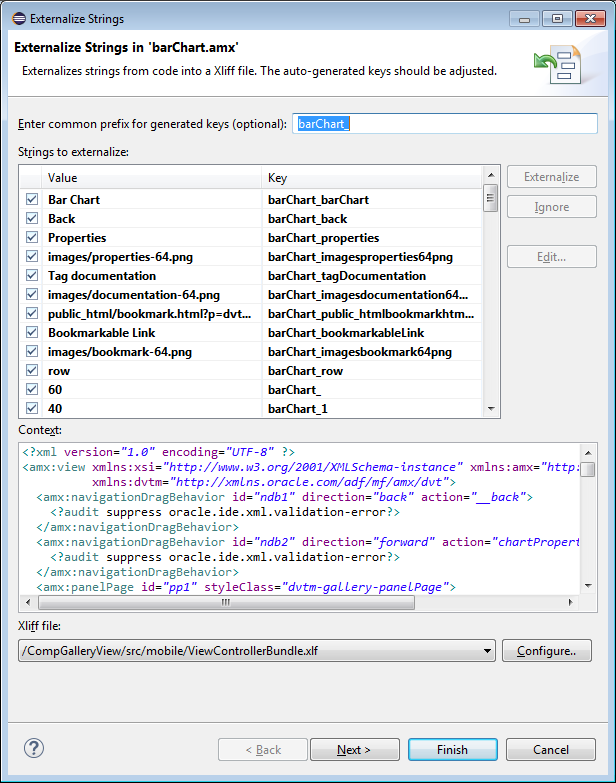This screenshot has height=783, width=616.
Task: Close the dialog with X button
Action: (591, 19)
